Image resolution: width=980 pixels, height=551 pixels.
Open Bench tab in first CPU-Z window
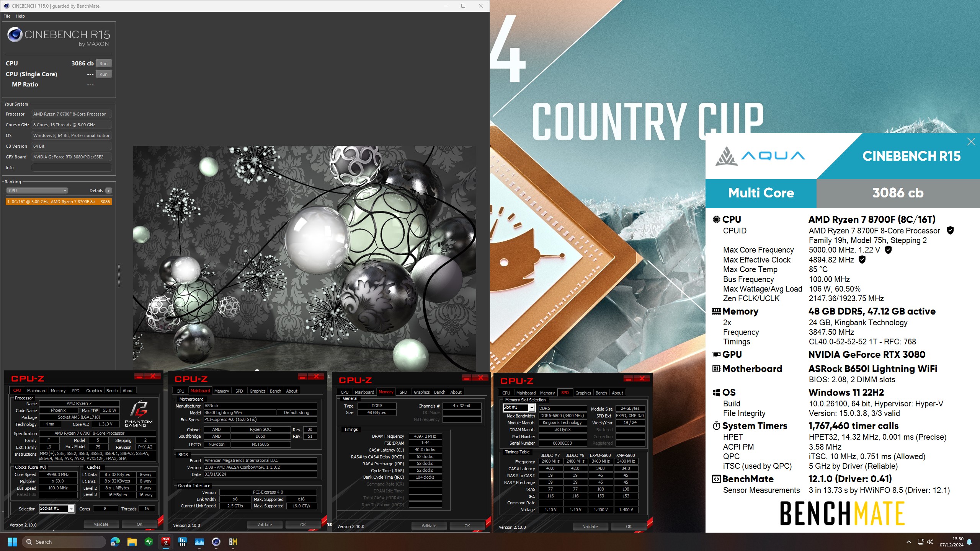pos(112,391)
